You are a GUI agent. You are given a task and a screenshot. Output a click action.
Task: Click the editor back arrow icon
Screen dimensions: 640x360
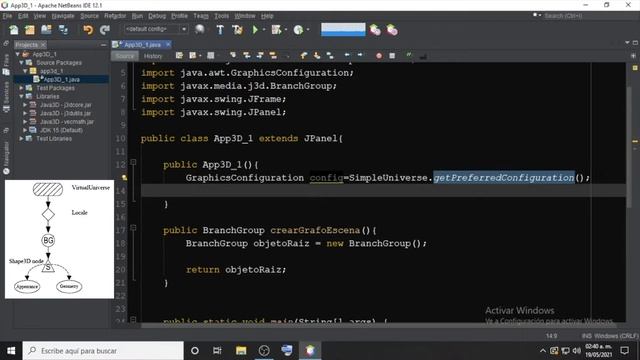(347, 55)
